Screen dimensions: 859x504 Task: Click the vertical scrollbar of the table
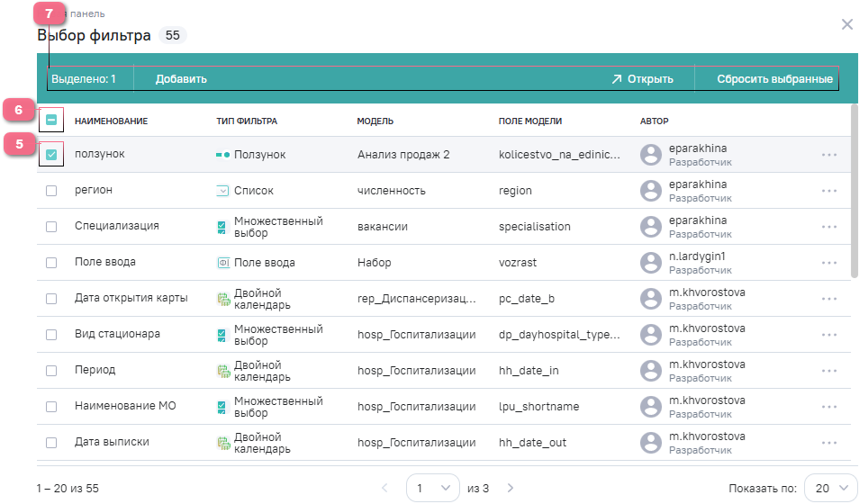[x=854, y=193]
